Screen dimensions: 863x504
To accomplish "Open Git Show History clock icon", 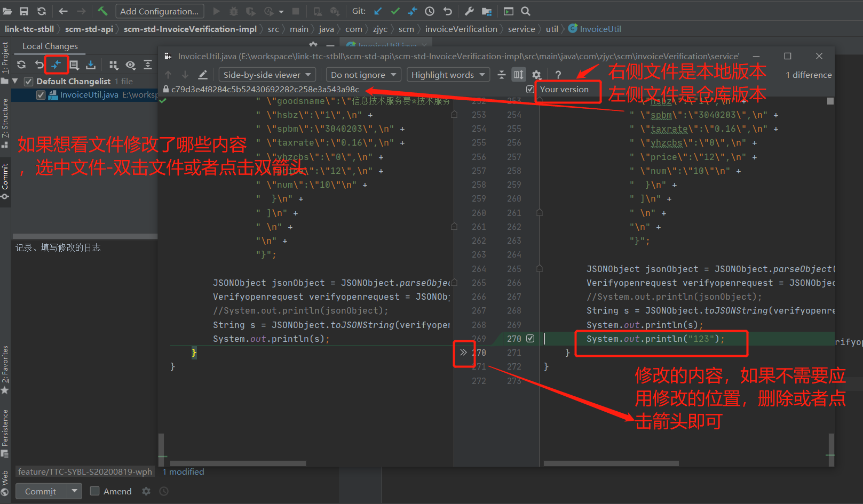I will point(430,11).
